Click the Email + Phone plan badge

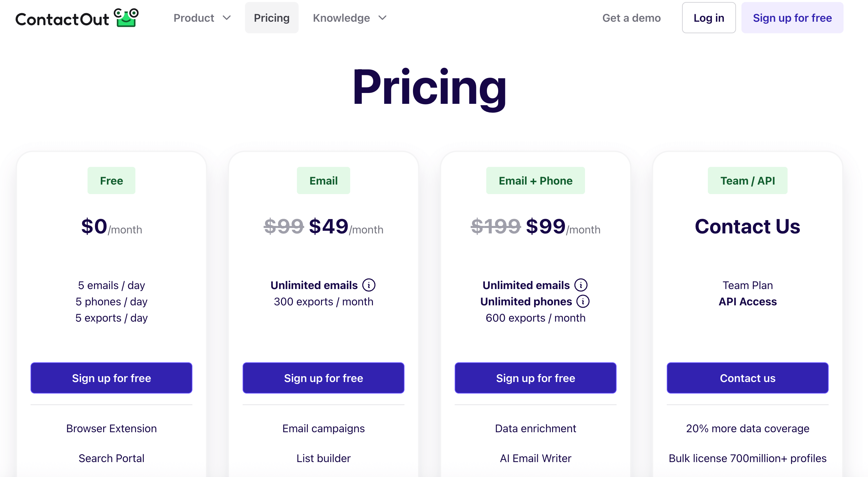(535, 180)
